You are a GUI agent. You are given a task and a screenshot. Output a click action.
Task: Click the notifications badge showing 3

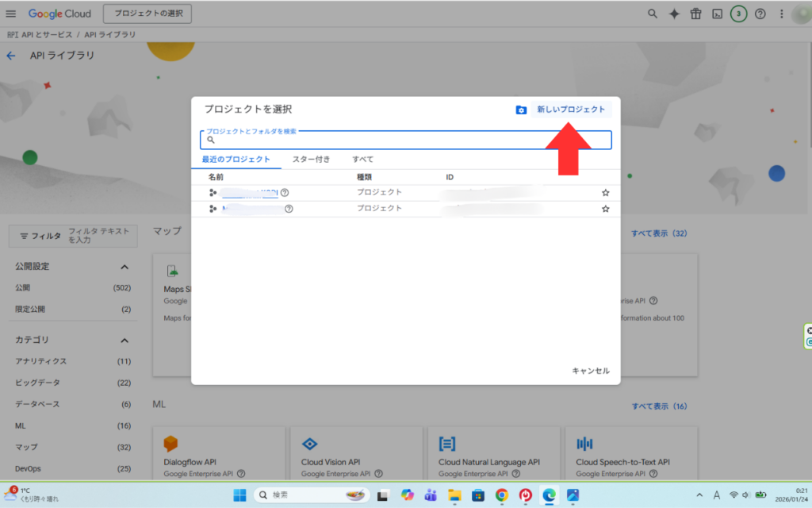click(738, 13)
